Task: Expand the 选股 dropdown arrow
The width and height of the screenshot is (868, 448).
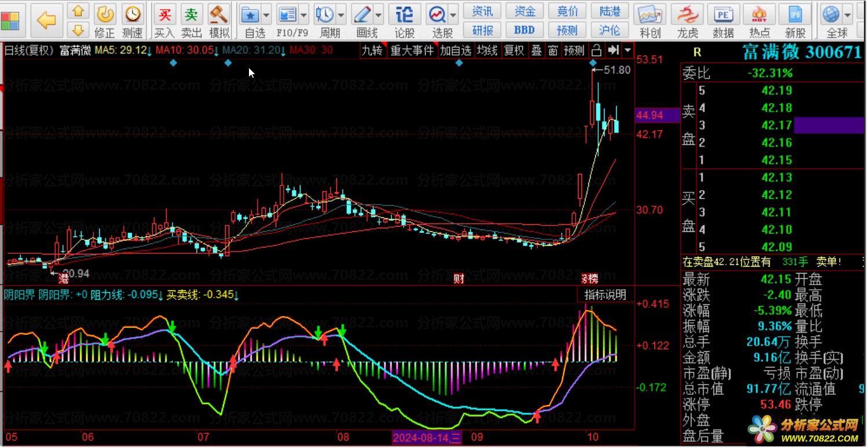Action: 453,14
